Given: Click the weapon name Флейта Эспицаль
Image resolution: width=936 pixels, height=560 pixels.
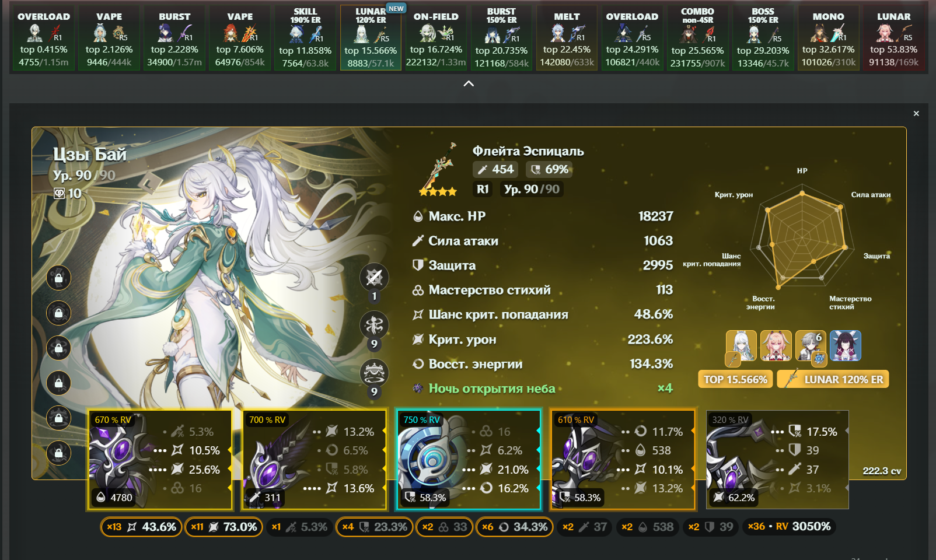Looking at the screenshot, I should click(x=528, y=151).
